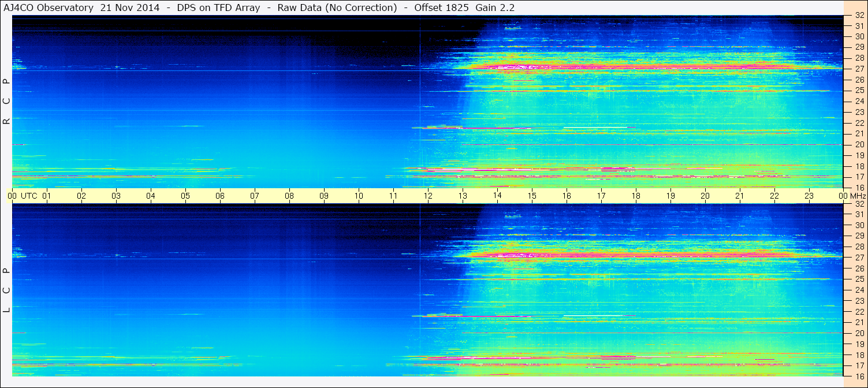868x388 pixels.
Task: Click the LCP panel label on left
Action: (6, 290)
